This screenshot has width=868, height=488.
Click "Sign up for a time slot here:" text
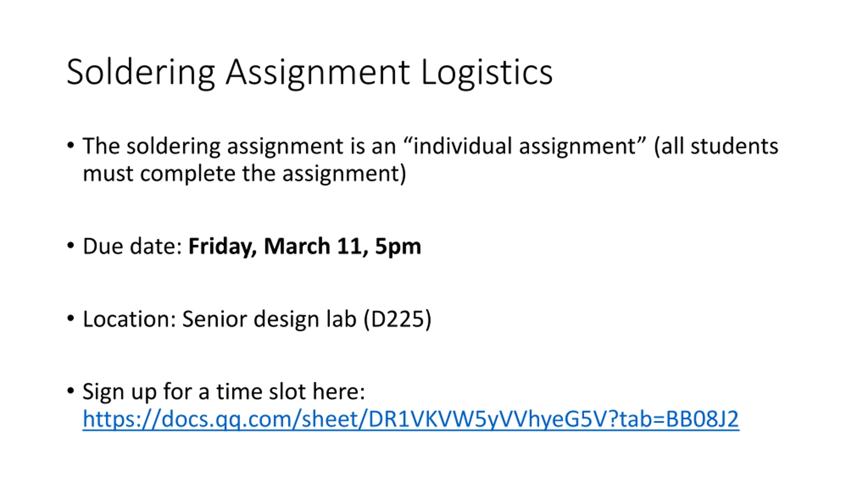click(223, 392)
